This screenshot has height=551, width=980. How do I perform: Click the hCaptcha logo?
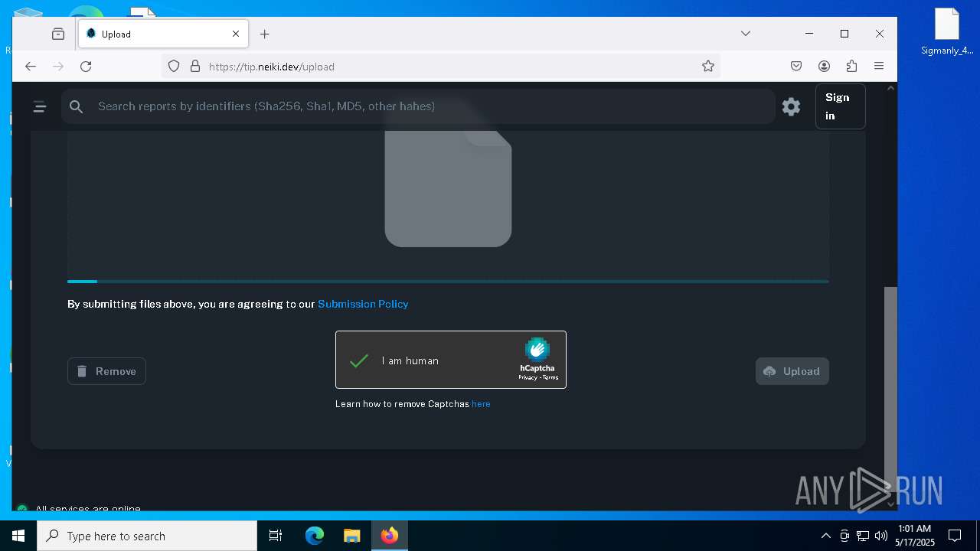(537, 350)
